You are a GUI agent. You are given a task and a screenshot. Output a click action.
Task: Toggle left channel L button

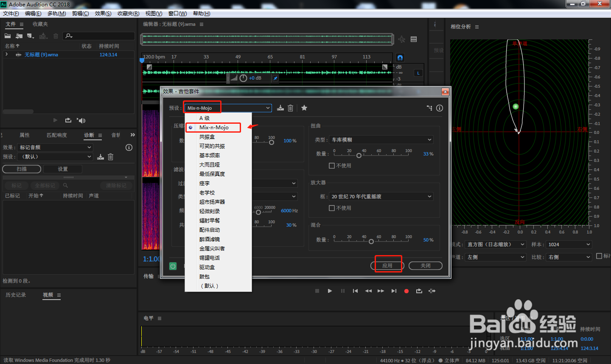coord(418,73)
